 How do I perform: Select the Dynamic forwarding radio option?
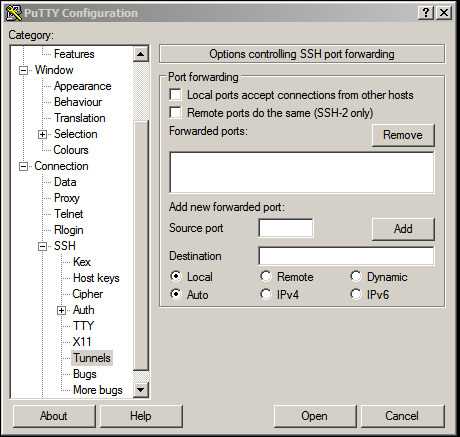(356, 276)
